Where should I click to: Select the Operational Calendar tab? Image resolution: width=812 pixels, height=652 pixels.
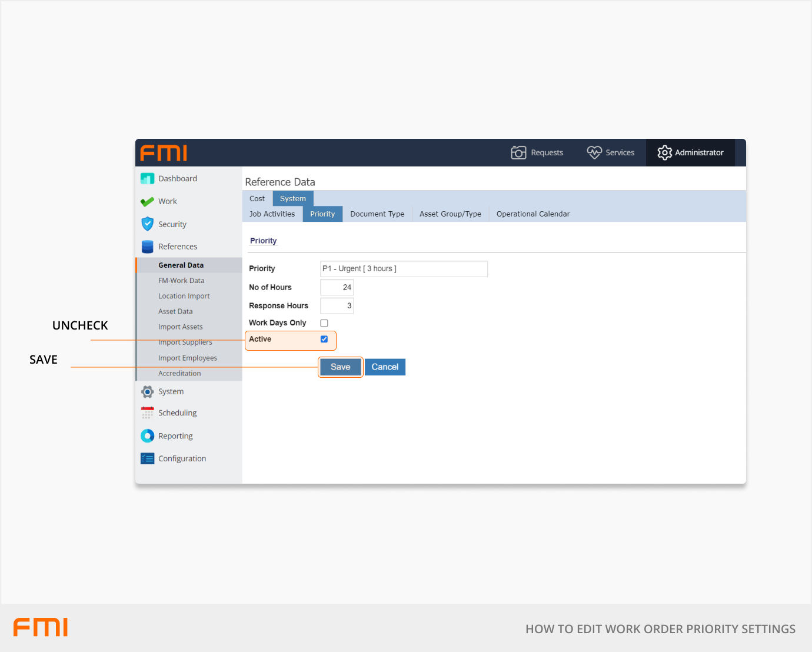[533, 214]
